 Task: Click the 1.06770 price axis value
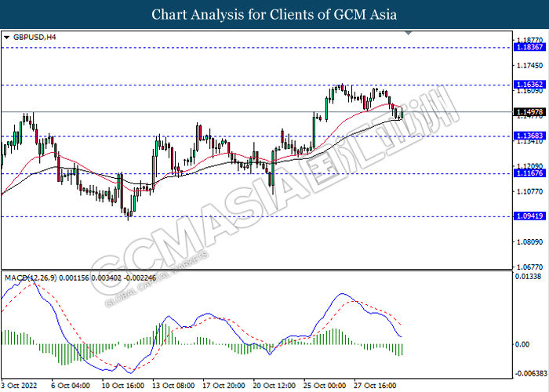pos(529,267)
